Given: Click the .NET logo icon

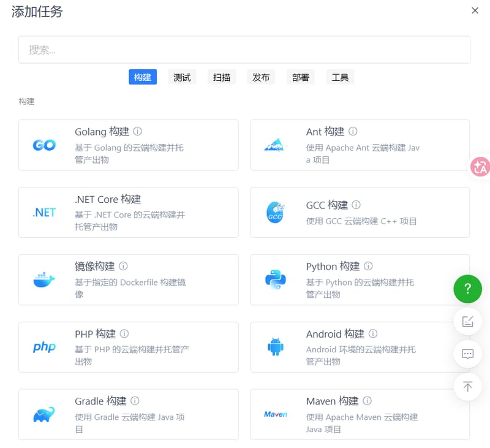Looking at the screenshot, I should click(44, 213).
